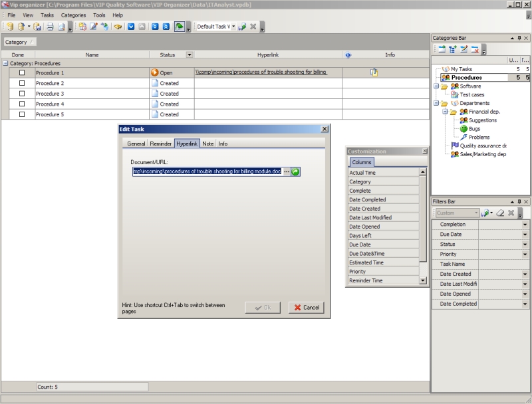Check the Done box for Procedure 1

coord(22,73)
